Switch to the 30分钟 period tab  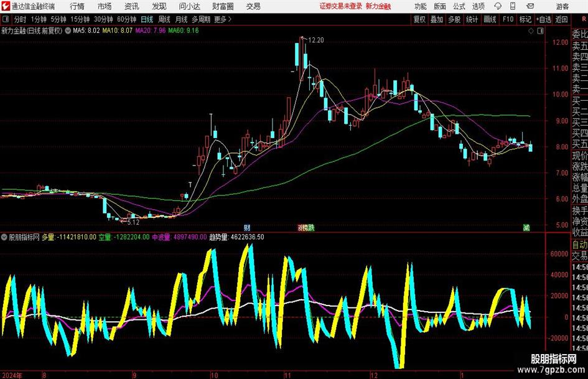point(103,19)
